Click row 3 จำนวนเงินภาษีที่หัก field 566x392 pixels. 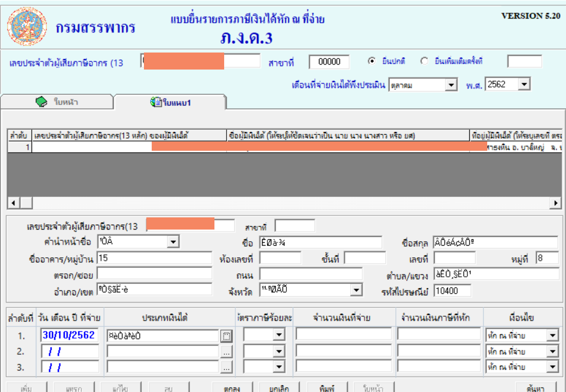click(439, 366)
